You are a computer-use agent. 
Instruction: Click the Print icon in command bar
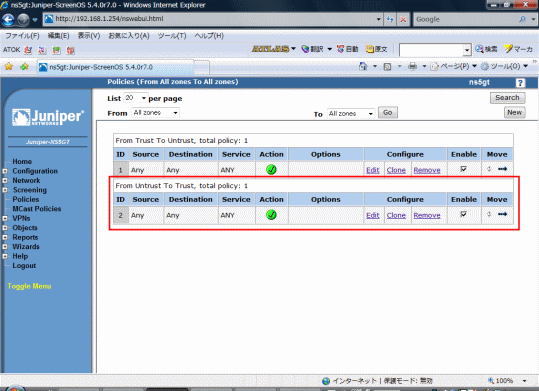point(412,66)
